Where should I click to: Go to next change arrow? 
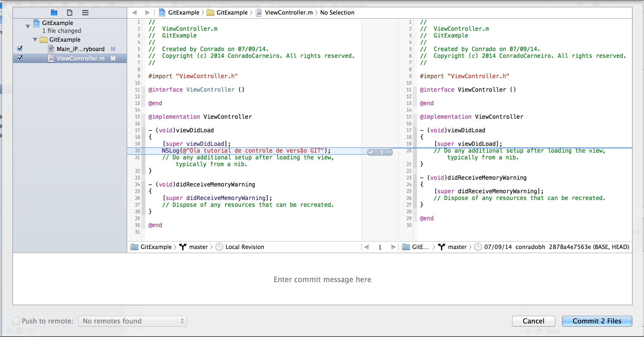[393, 247]
